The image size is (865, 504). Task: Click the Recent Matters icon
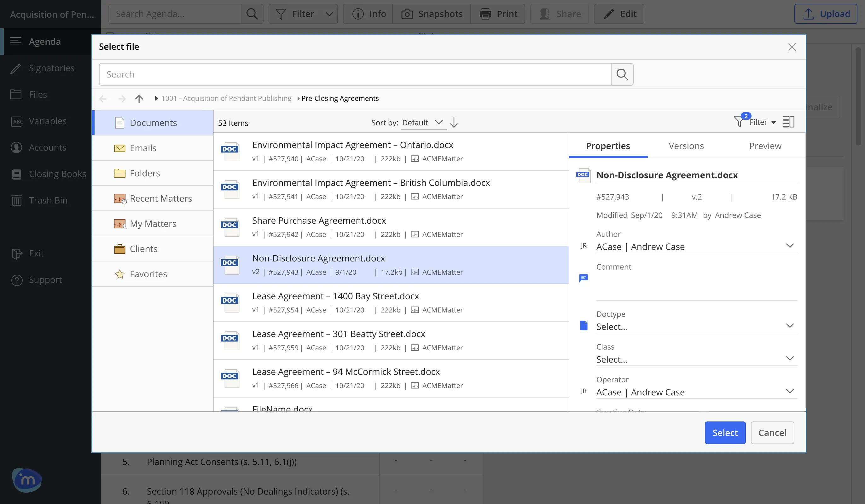pyautogui.click(x=120, y=198)
